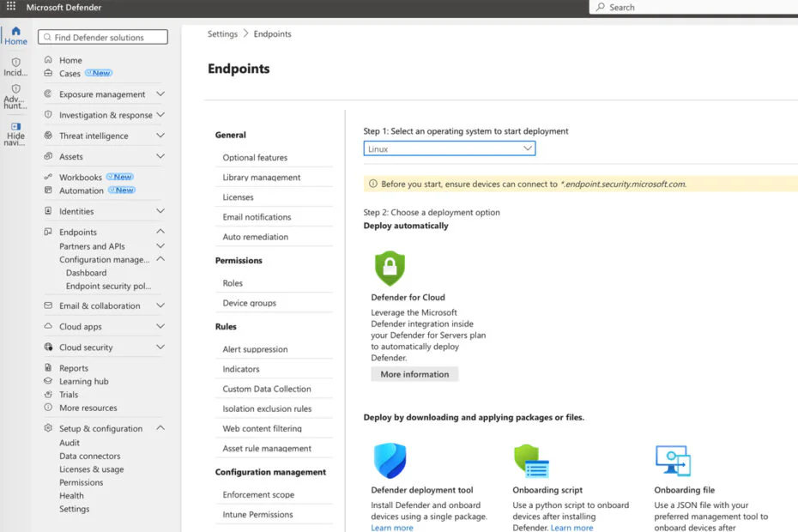Click the Cloud apps cloud icon
Screen dimensions: 798x532
48,326
